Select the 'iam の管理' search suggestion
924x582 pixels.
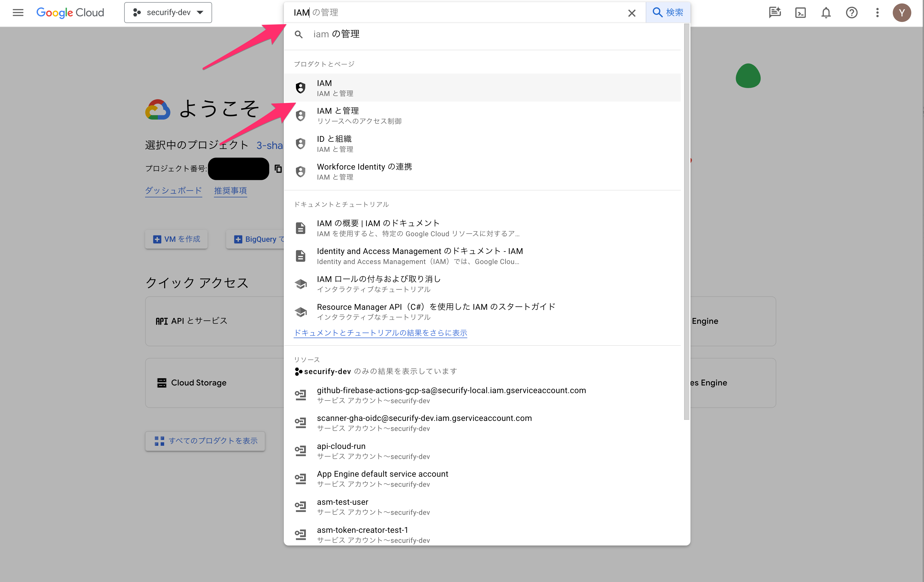point(482,34)
